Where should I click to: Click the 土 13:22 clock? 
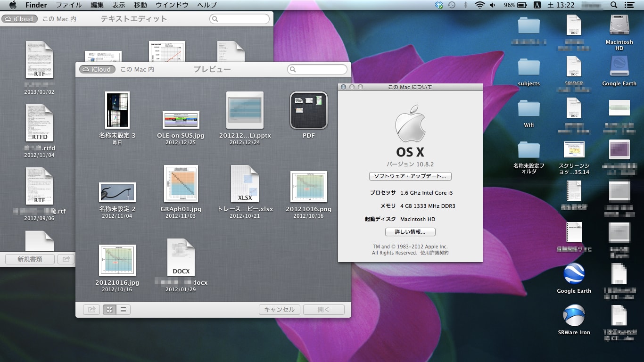561,5
